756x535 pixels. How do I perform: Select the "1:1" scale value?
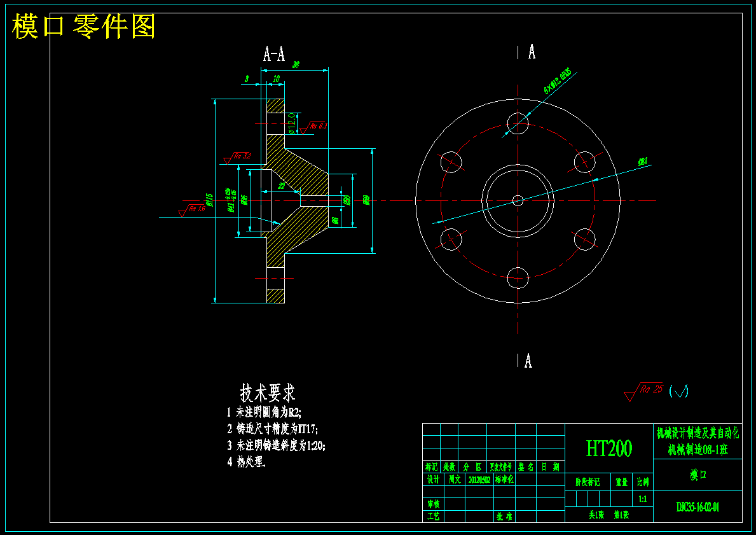tap(643, 499)
